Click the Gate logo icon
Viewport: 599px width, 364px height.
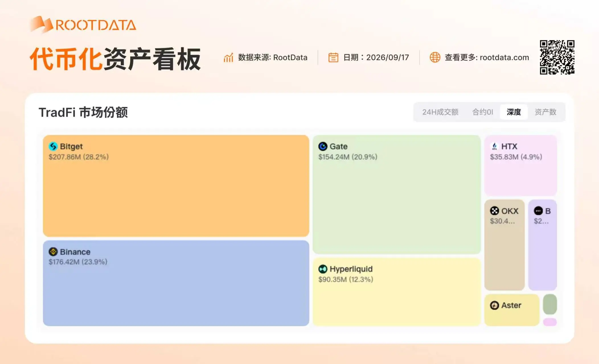[x=323, y=146]
